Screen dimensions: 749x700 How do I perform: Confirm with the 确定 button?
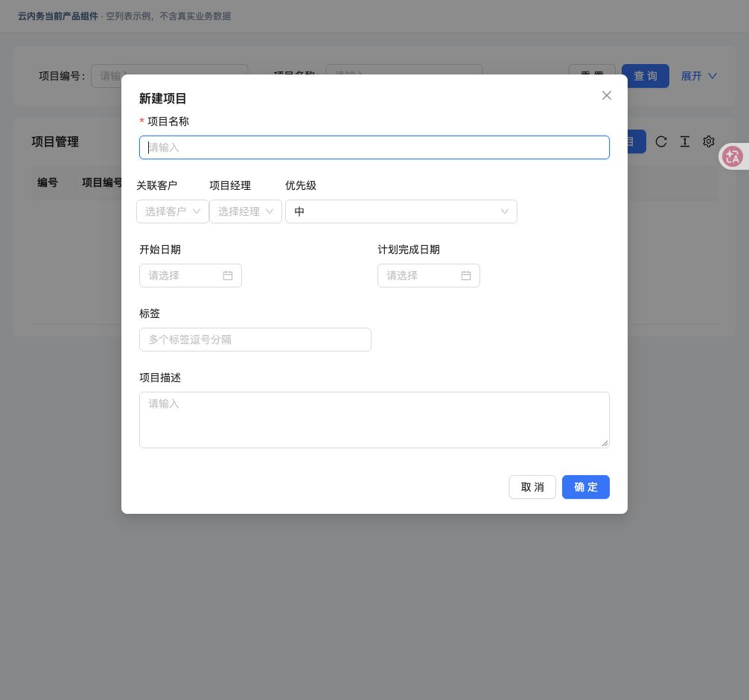tap(586, 487)
